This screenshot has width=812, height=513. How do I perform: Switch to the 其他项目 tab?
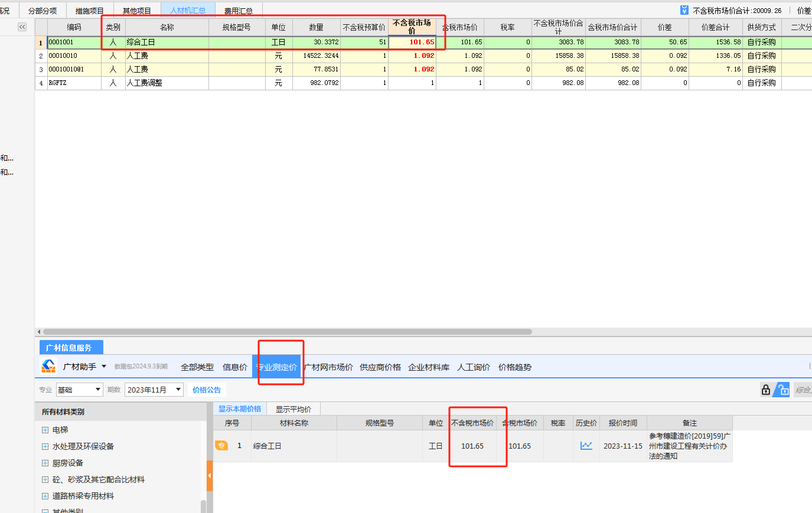[x=136, y=11]
